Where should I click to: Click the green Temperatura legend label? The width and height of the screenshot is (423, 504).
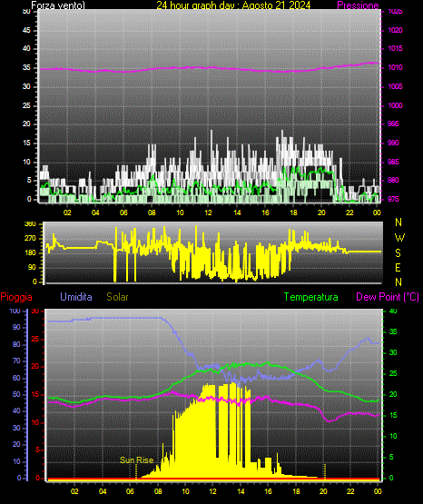(x=310, y=297)
